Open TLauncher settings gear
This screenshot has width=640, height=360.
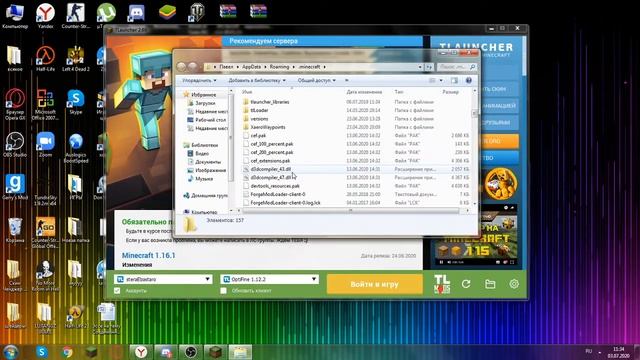[x=514, y=284]
